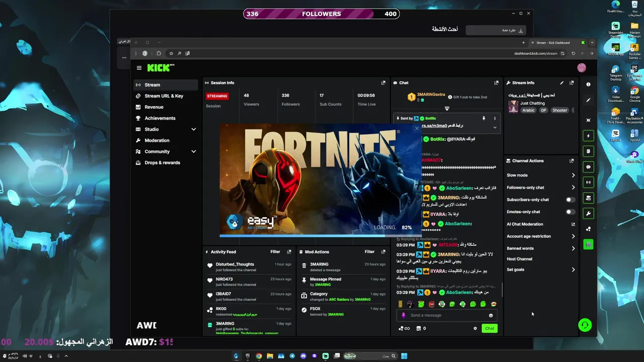Screen dimensions: 644x362
Task: Collapse the chat leaderboard arrow
Action: [447, 108]
